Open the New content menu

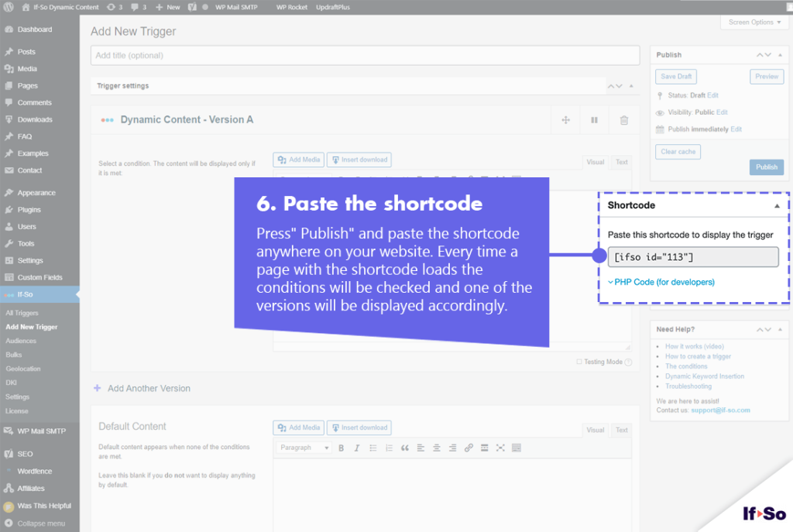pyautogui.click(x=168, y=7)
